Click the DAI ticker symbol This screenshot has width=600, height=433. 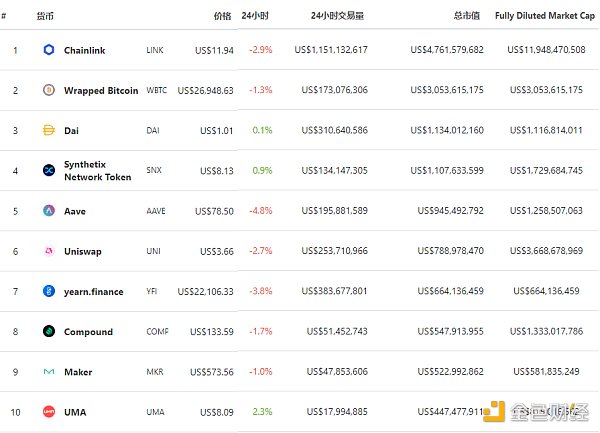tap(153, 130)
